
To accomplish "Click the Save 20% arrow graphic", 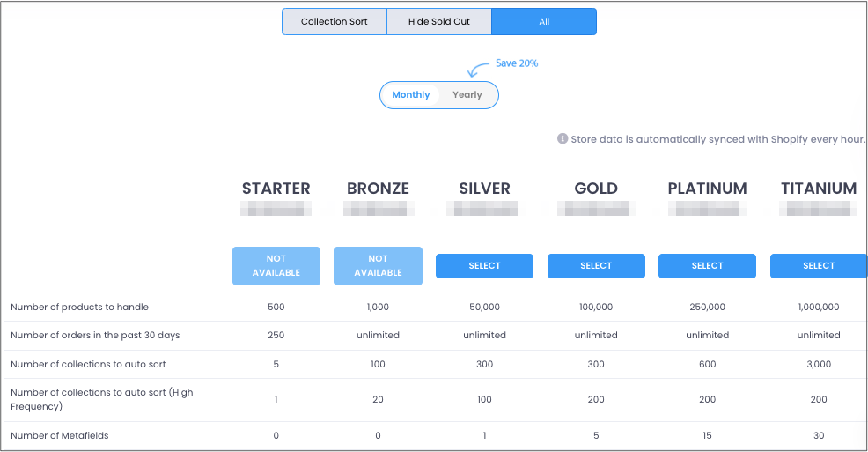I will pyautogui.click(x=478, y=70).
